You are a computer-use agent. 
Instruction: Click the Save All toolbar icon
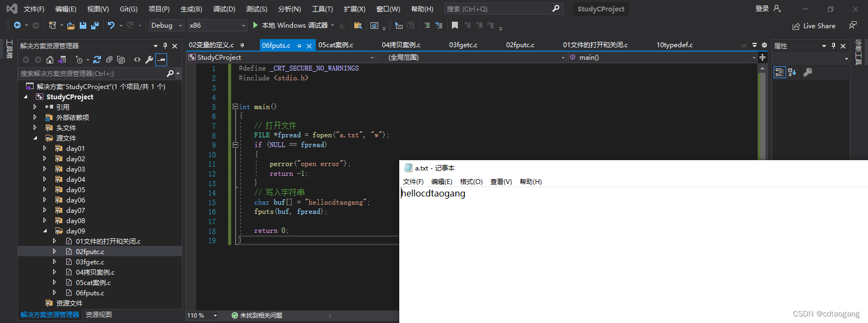coord(95,26)
